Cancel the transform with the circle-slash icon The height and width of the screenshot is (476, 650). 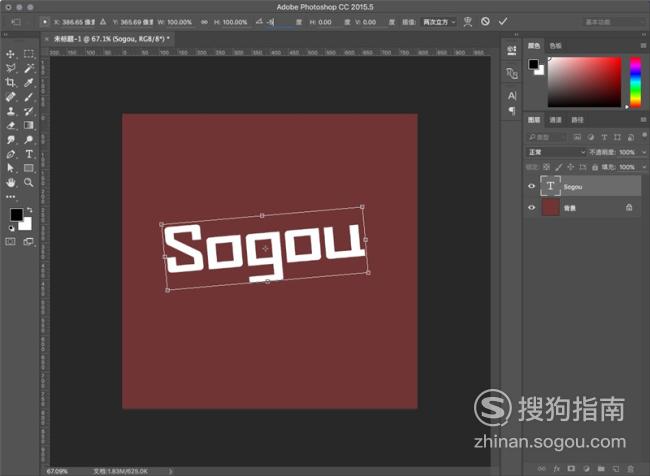coord(485,22)
